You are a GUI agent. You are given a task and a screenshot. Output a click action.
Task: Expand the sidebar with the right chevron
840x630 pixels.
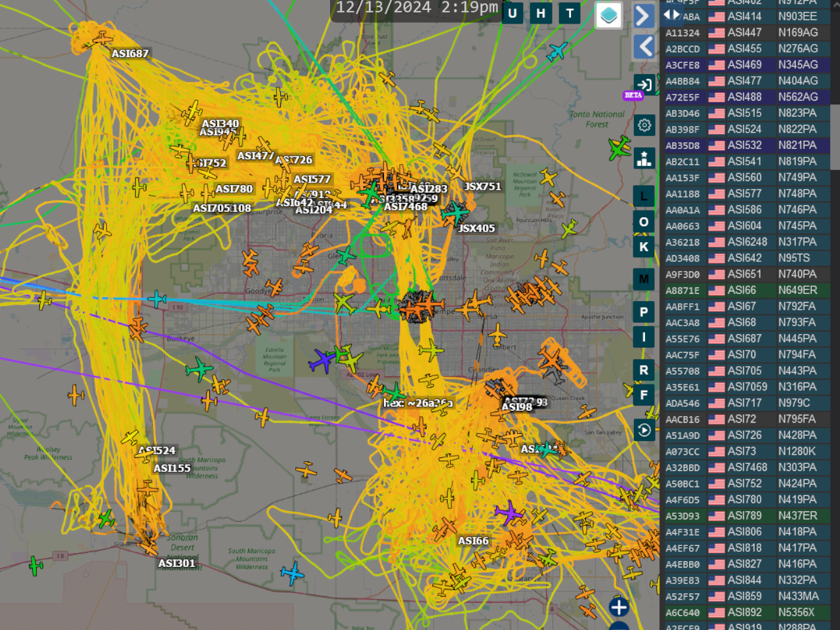pos(644,16)
